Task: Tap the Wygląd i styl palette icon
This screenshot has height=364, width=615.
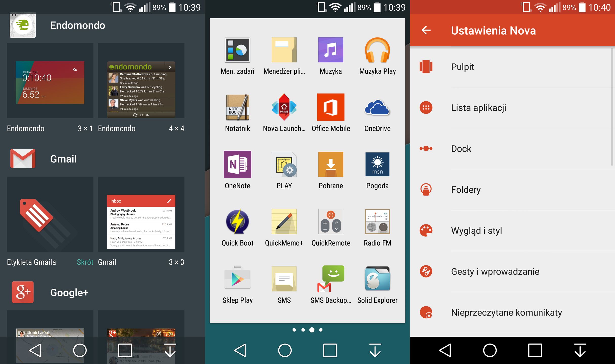Action: point(426,230)
